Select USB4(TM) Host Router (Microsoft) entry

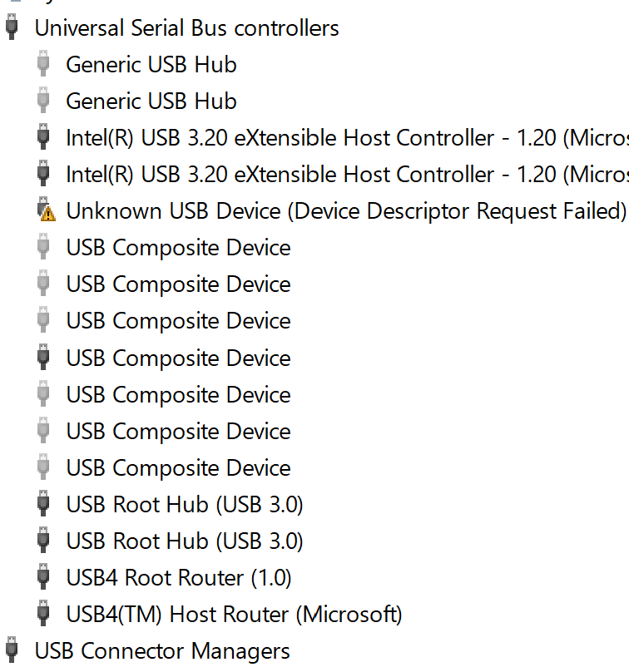tap(234, 614)
